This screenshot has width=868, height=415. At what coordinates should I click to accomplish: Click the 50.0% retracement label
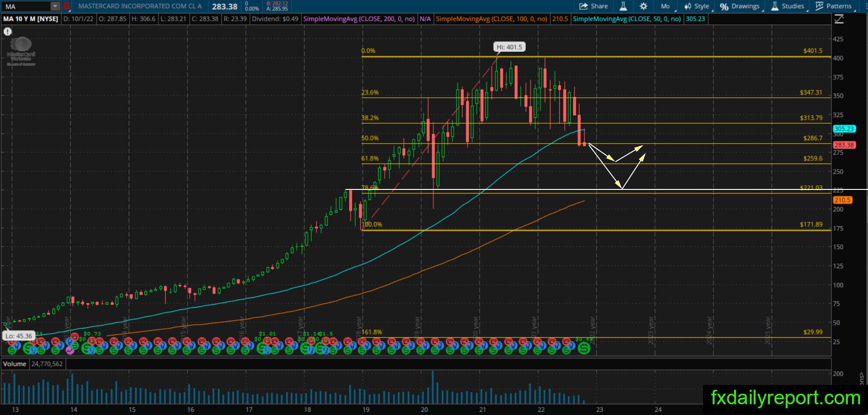point(370,138)
